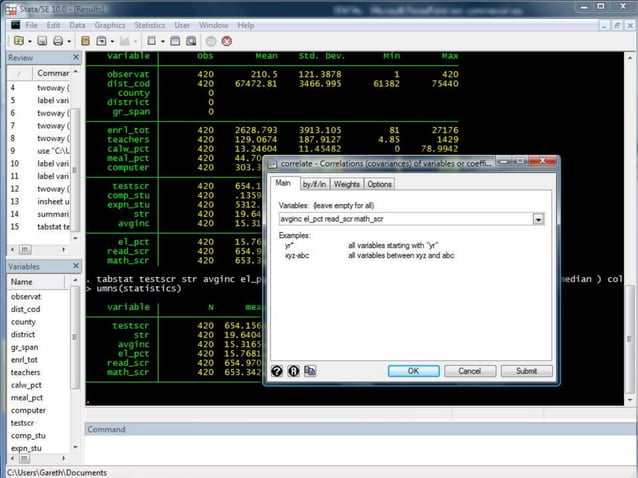Open the dropdown arrow next to Print icon
638x478 pixels.
point(69,41)
